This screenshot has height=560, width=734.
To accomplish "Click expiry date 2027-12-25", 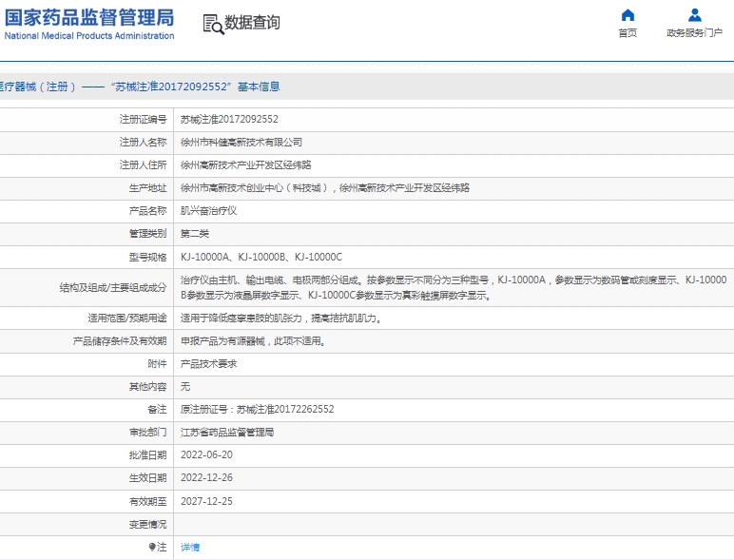I will (206, 501).
